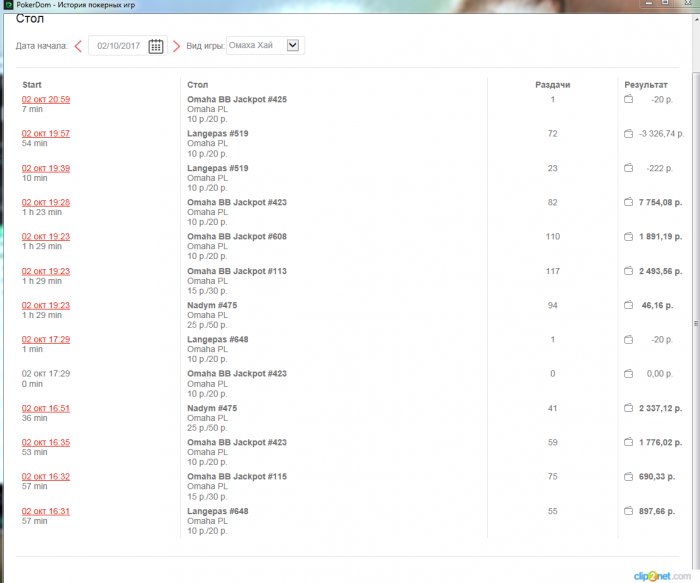Expand the Омаха Хай game type dropdown
Image resolution: width=700 pixels, height=583 pixels.
coord(292,45)
